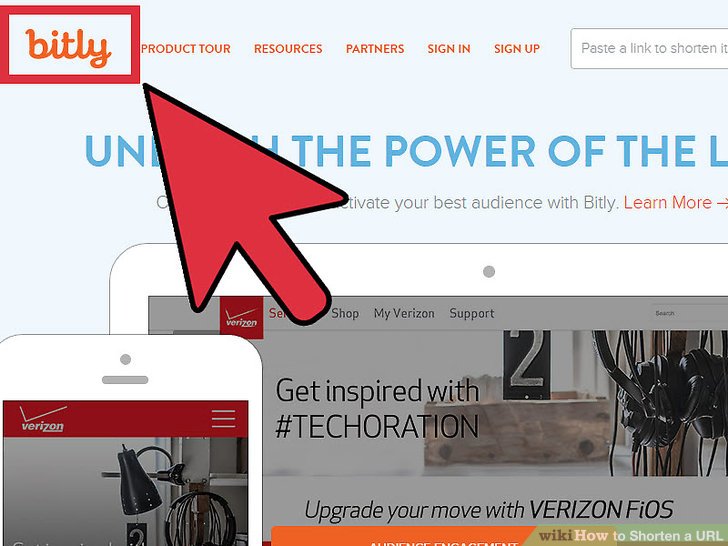Select the Shop tab in the Verizon preview

click(x=345, y=313)
